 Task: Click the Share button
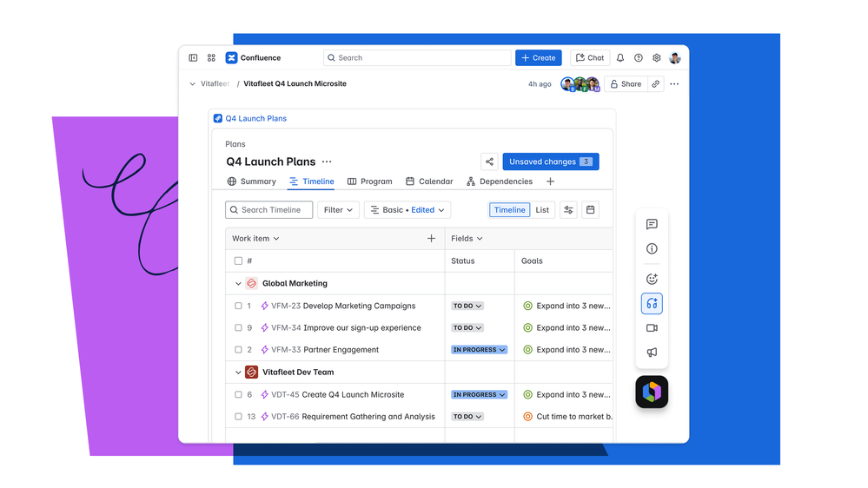pos(626,84)
